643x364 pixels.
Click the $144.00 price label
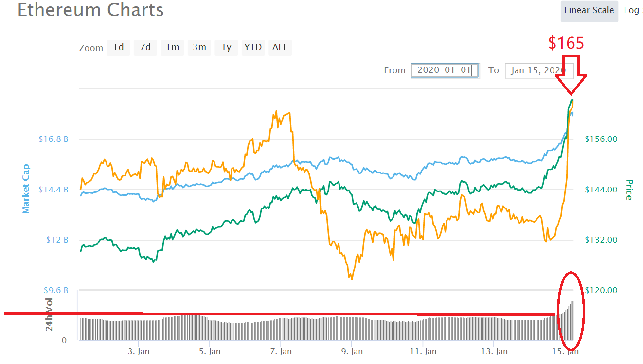[601, 190]
